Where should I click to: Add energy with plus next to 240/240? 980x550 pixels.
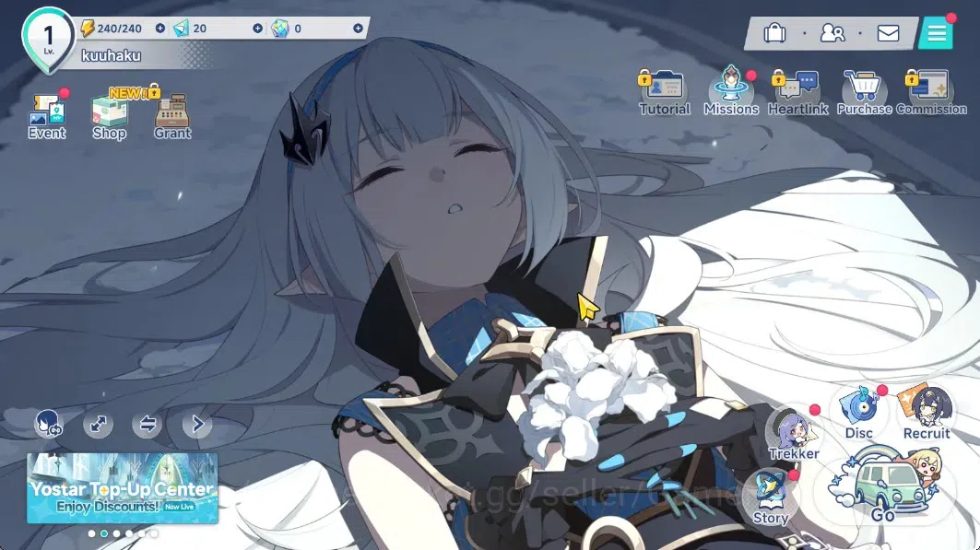[x=160, y=28]
